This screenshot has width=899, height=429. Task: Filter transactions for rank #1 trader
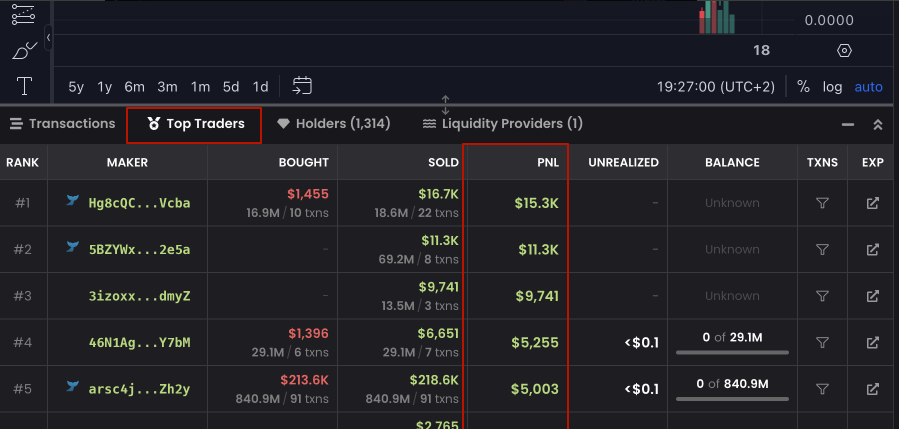822,203
